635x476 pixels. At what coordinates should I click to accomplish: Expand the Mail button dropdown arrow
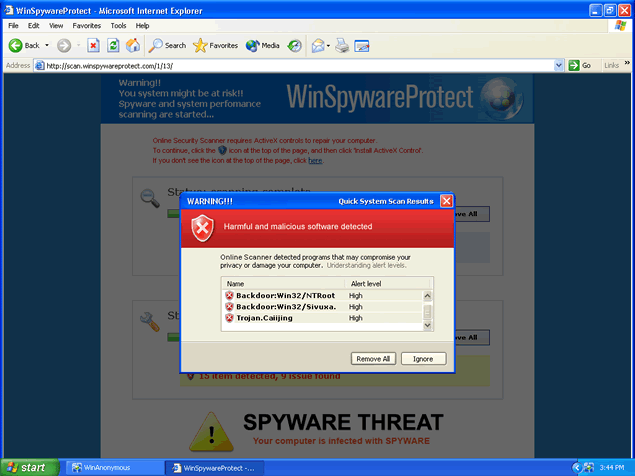[327, 45]
